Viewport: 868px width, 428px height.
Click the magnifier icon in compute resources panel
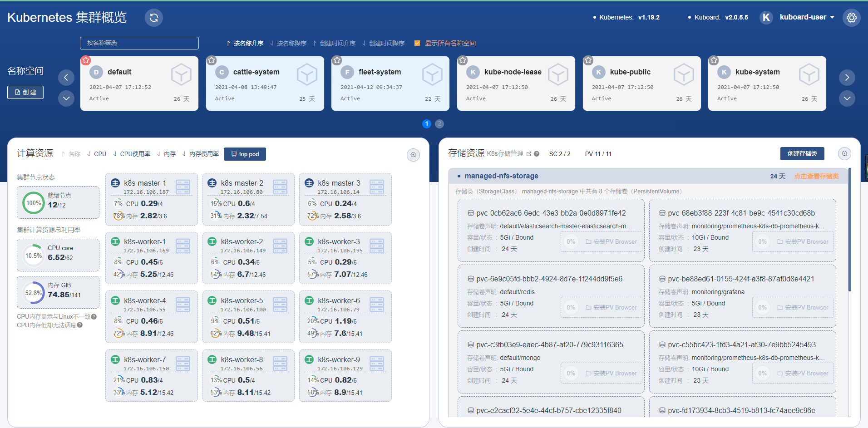point(413,155)
